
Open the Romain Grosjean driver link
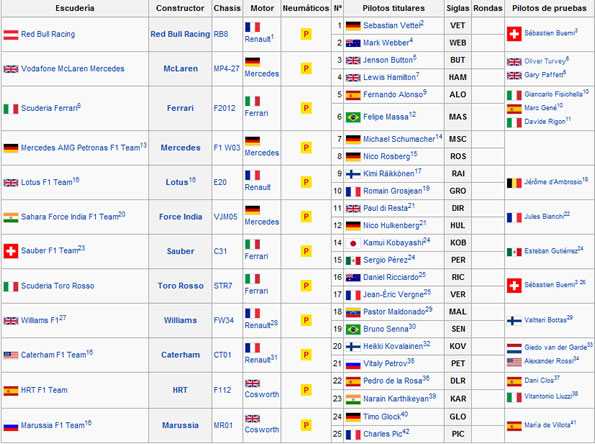(392, 191)
